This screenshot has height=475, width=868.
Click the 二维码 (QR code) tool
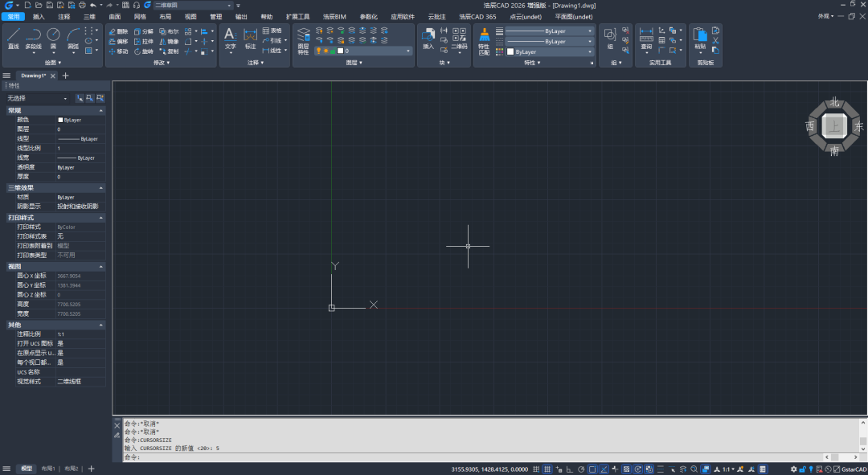(459, 39)
